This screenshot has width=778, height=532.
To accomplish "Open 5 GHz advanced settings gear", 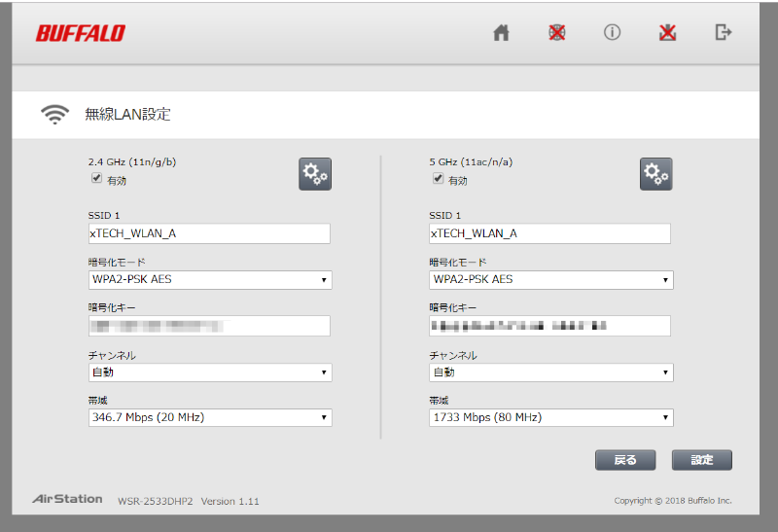I will pos(655,174).
